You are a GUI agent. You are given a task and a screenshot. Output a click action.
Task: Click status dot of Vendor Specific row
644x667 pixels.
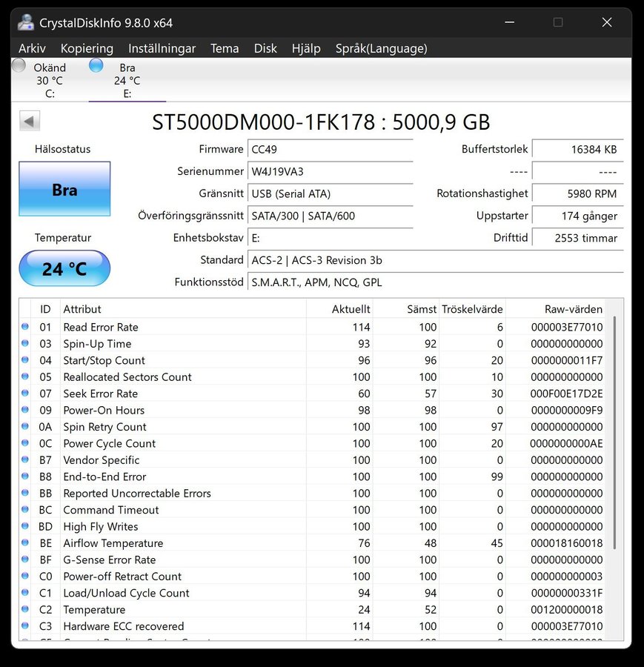pyautogui.click(x=25, y=459)
